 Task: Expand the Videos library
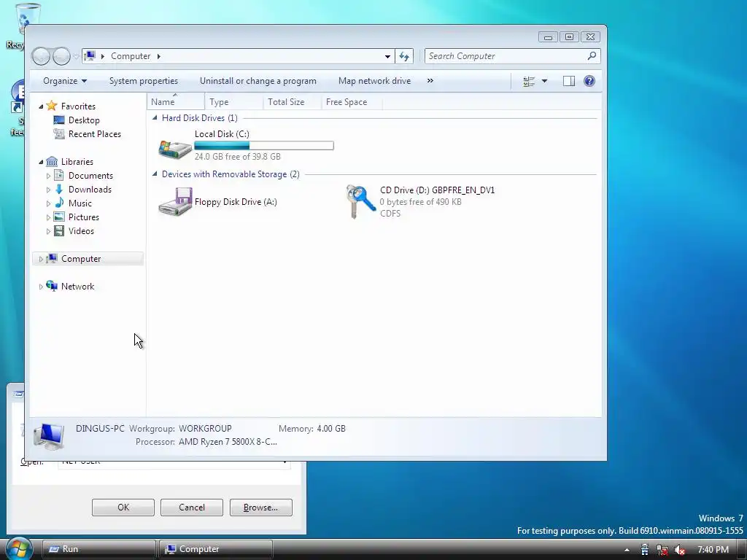pos(48,231)
